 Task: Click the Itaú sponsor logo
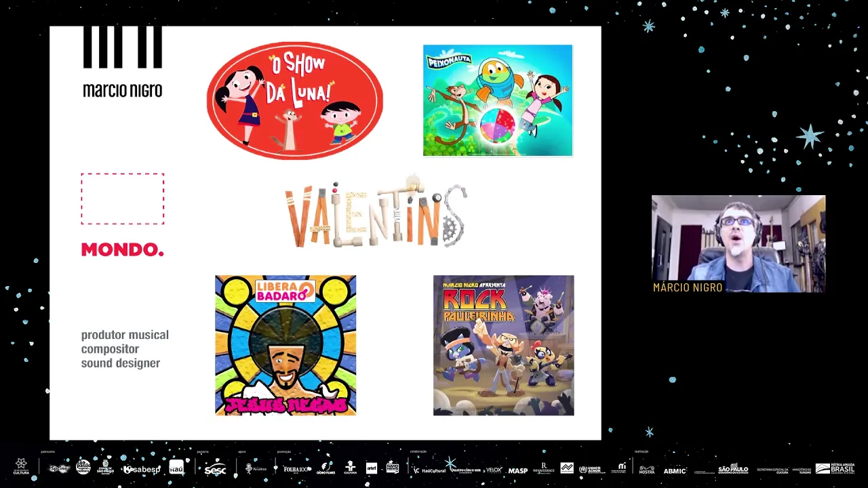(176, 468)
